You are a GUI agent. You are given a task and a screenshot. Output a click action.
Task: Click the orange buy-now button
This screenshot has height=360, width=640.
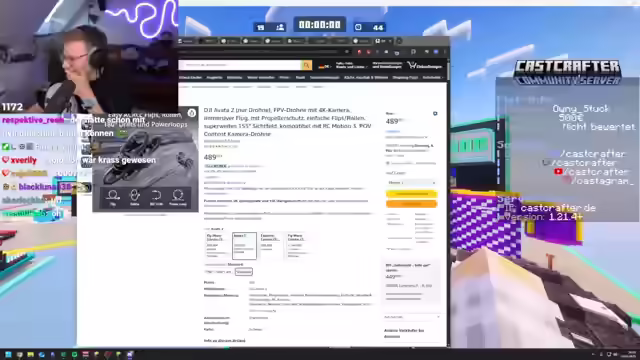click(411, 203)
